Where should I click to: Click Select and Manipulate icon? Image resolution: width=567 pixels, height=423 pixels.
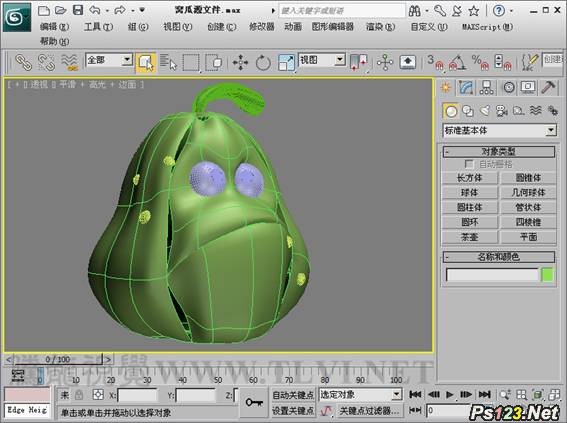coord(385,63)
